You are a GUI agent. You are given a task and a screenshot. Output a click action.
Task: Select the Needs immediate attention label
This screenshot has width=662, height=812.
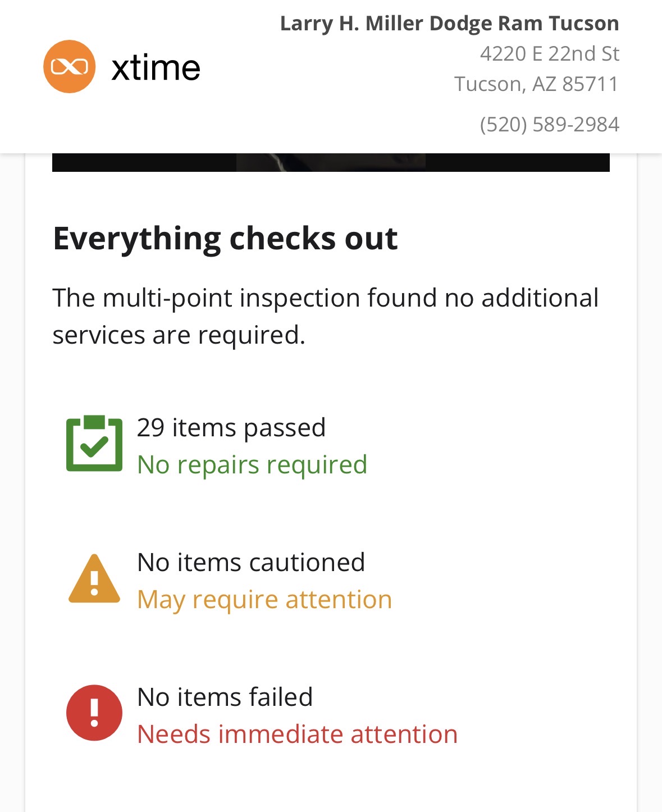coord(298,734)
